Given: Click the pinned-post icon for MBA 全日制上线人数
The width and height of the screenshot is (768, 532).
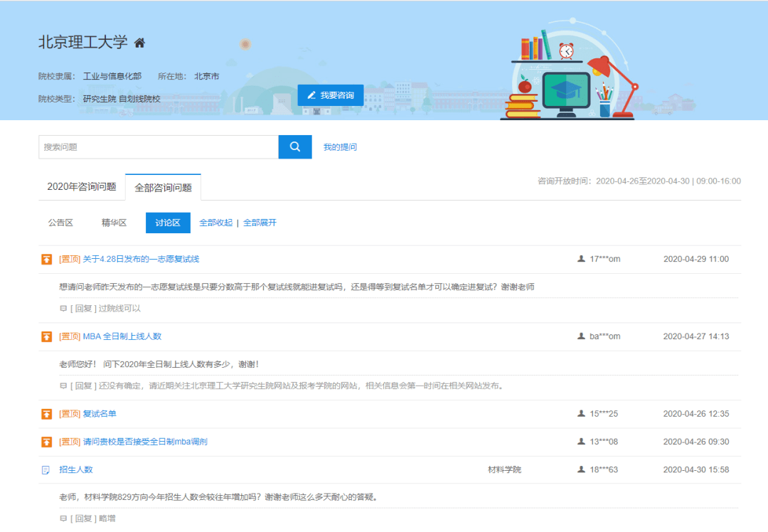Looking at the screenshot, I should pos(46,336).
